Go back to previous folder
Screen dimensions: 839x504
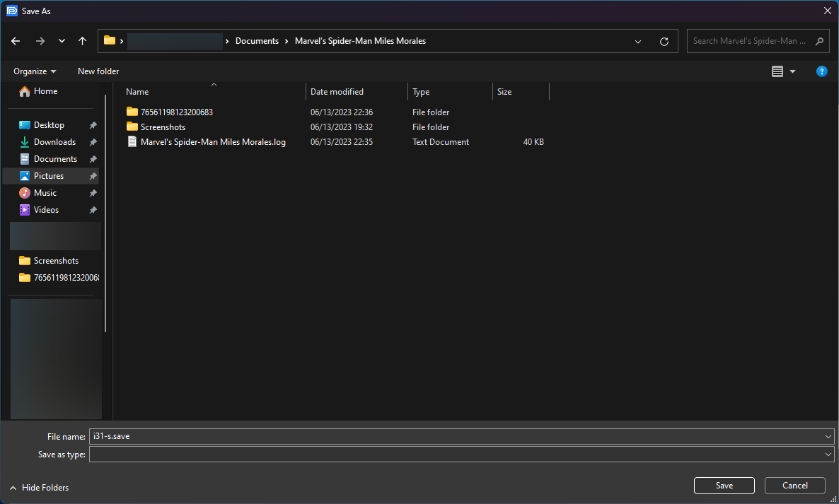(16, 41)
